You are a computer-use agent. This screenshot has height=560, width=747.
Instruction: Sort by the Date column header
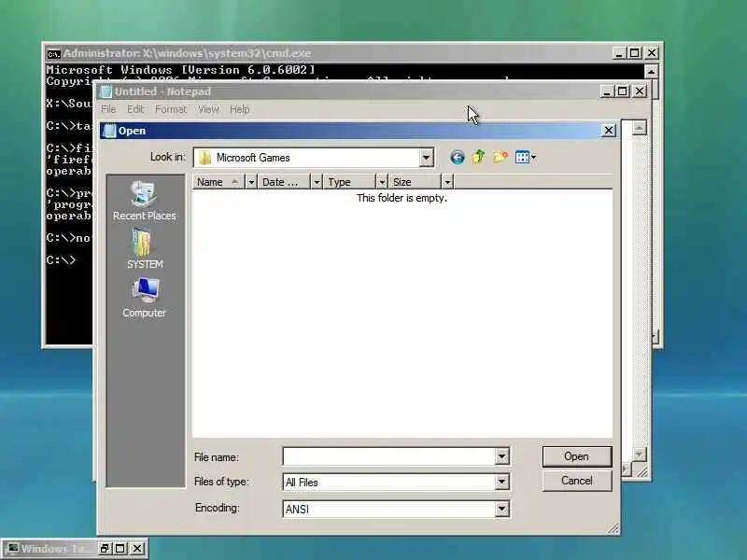(x=285, y=182)
